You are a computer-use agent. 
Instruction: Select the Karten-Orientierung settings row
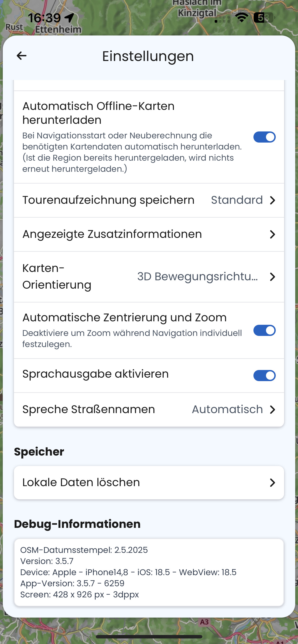[x=149, y=277]
